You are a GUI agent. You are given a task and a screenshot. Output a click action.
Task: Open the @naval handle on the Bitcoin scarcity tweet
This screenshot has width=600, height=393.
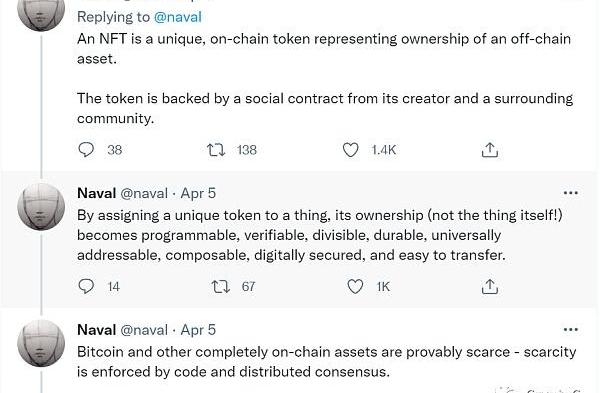click(x=144, y=329)
